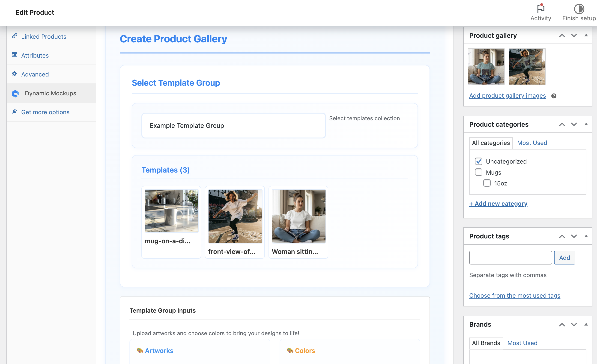Collapse the Product tags panel
The height and width of the screenshot is (364, 597).
(x=586, y=236)
